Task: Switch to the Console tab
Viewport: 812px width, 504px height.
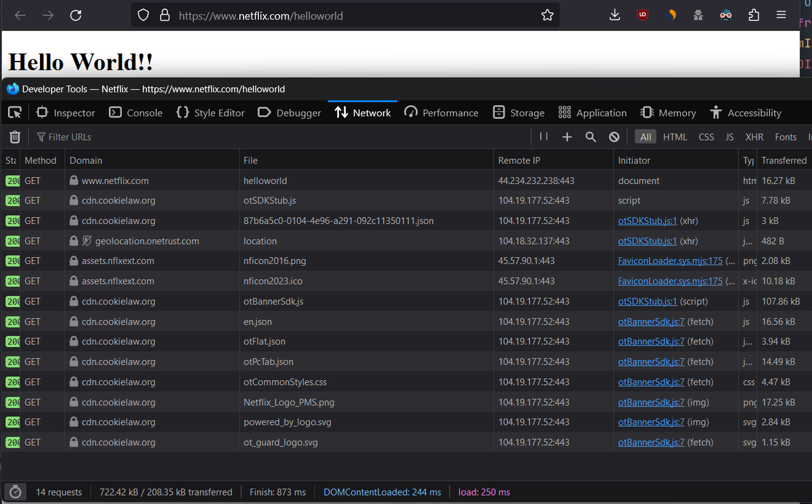Action: click(x=136, y=113)
